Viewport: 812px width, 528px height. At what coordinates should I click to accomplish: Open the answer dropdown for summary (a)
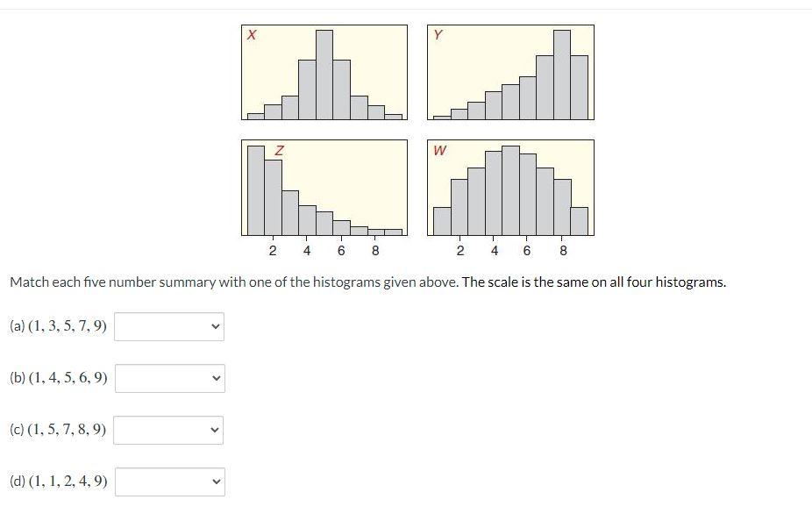tap(169, 325)
